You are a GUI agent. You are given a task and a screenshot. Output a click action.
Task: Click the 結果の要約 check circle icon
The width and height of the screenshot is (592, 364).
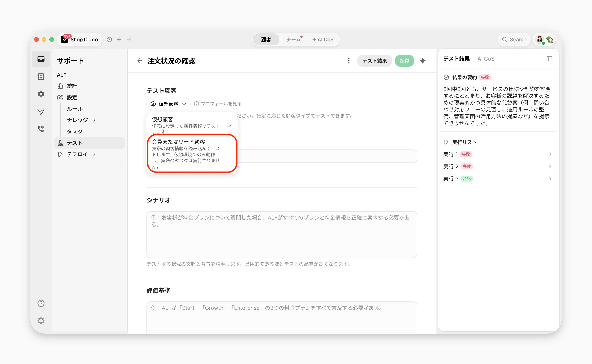tap(446, 77)
